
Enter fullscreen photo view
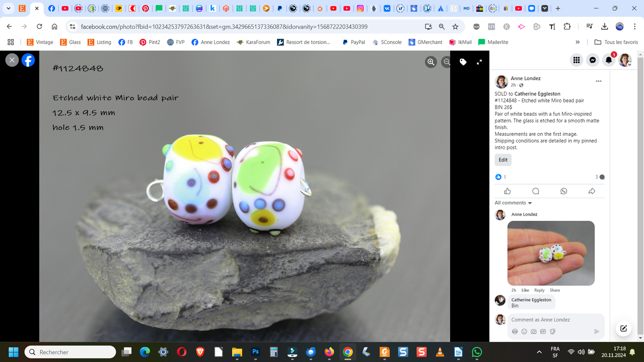[479, 62]
